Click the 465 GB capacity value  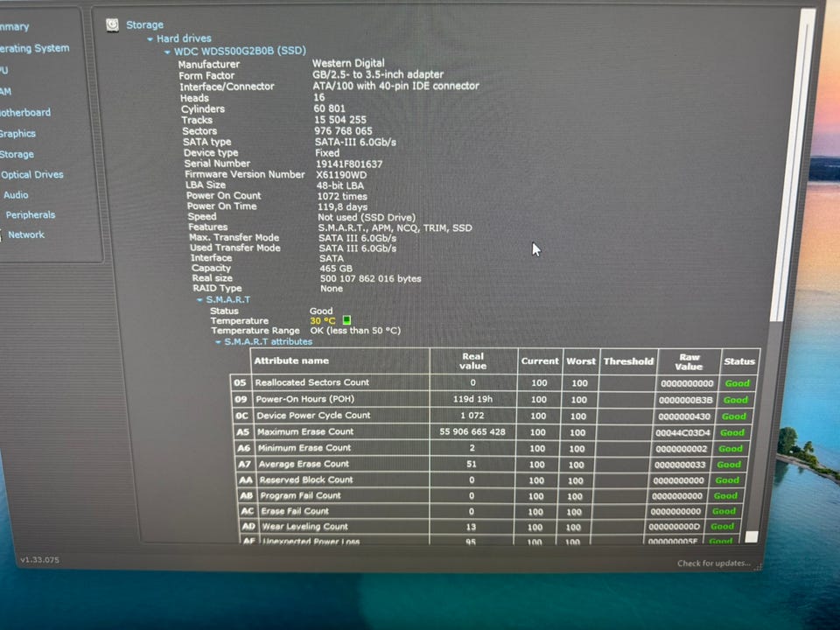click(336, 269)
